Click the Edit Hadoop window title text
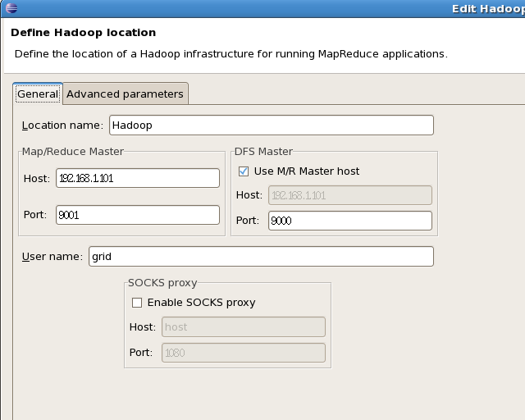The width and height of the screenshot is (525, 420). (x=488, y=9)
